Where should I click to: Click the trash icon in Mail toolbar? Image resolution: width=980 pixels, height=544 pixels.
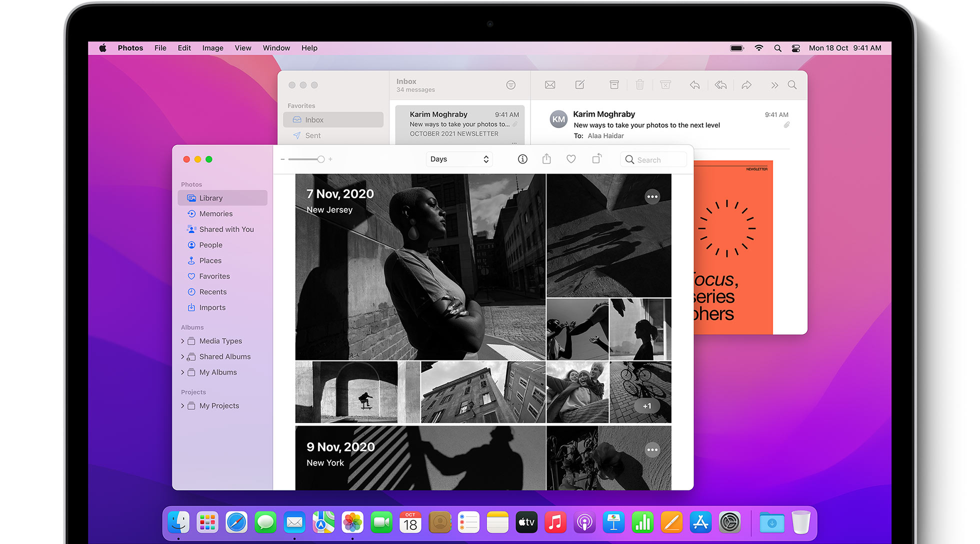[639, 85]
